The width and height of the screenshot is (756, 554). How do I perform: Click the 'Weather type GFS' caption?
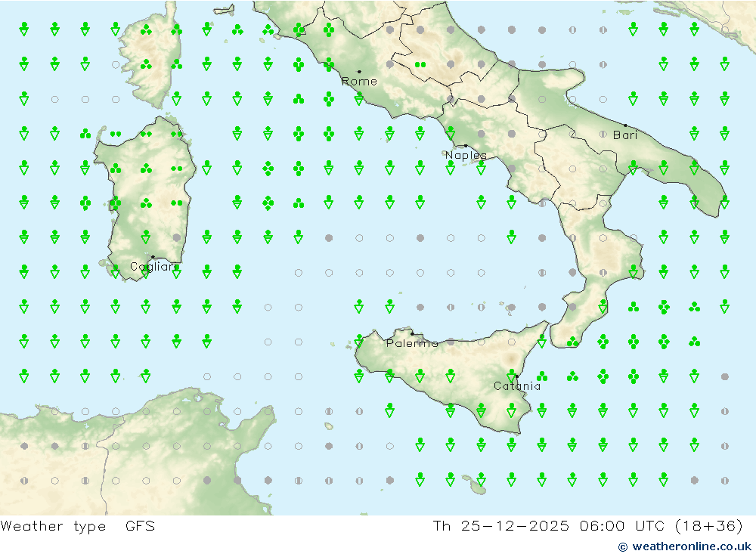[78, 525]
